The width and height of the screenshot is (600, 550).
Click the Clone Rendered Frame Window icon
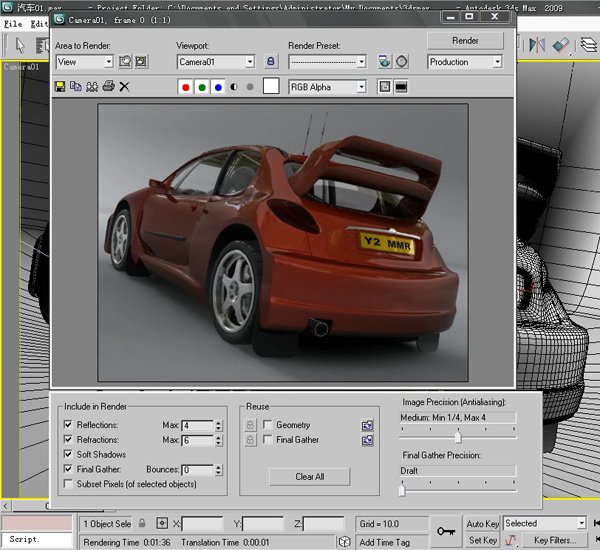point(92,87)
